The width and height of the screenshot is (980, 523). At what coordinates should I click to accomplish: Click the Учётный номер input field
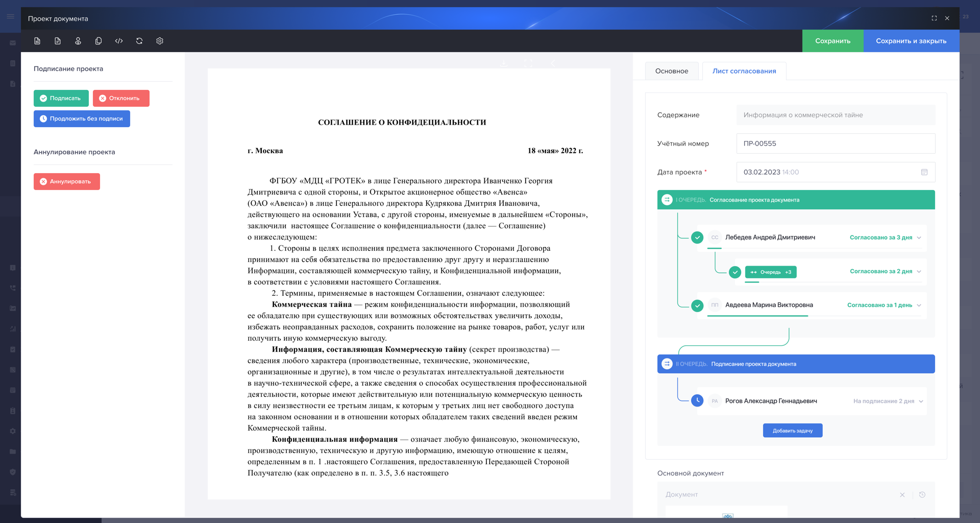(x=836, y=144)
